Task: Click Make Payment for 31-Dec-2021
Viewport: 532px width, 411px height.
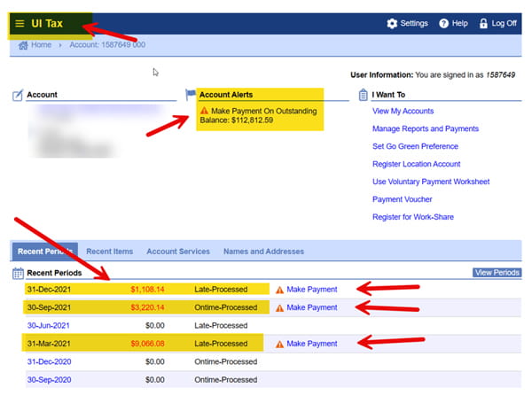Action: click(312, 290)
